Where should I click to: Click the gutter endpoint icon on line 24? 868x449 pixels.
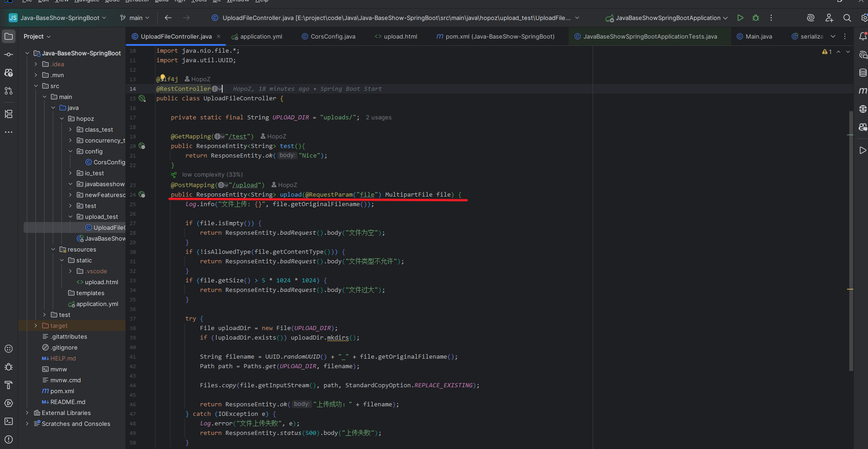coord(142,194)
